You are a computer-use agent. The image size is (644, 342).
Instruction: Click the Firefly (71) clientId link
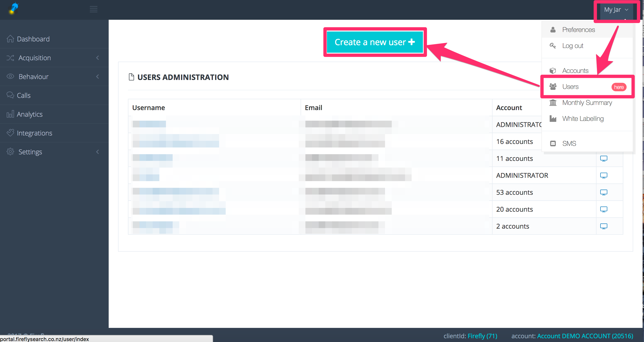pos(482,336)
